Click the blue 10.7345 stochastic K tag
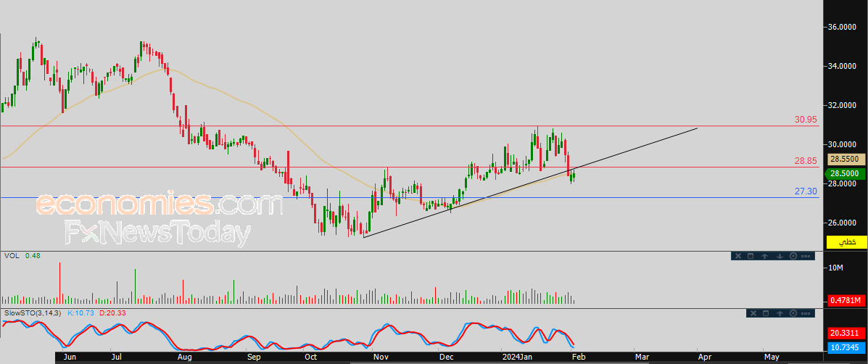The height and width of the screenshot is (364, 868). pyautogui.click(x=846, y=347)
